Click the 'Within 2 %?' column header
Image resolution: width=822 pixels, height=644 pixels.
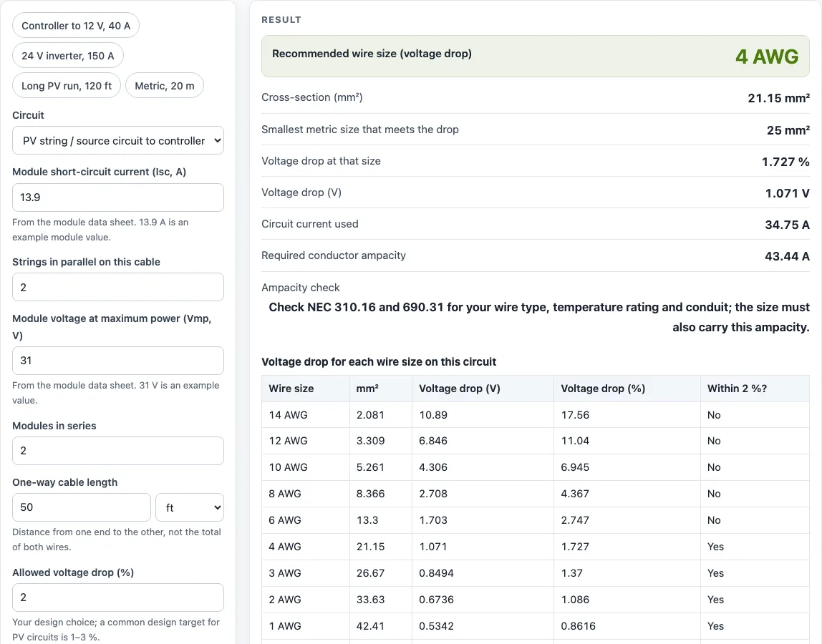(737, 389)
